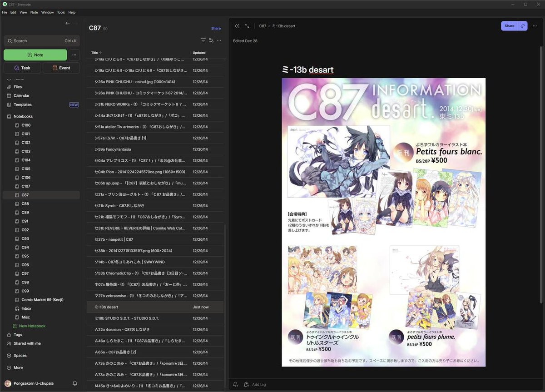Open the Search field
The width and height of the screenshot is (545, 392).
point(42,41)
